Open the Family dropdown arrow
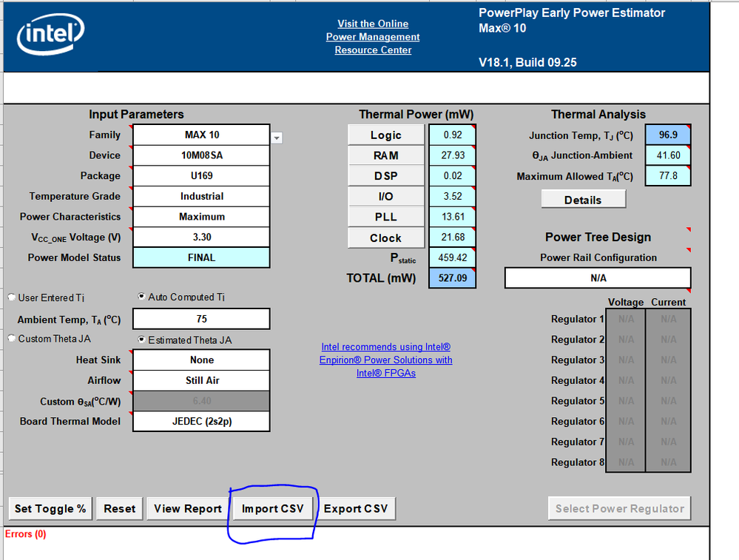Screen dimensions: 739x560 [277, 138]
